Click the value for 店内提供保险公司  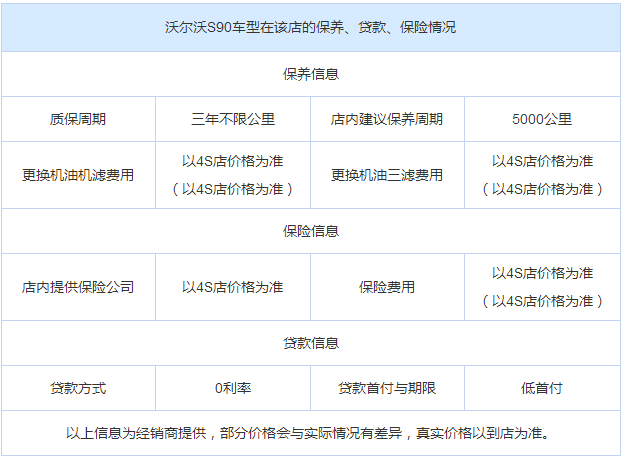click(233, 287)
